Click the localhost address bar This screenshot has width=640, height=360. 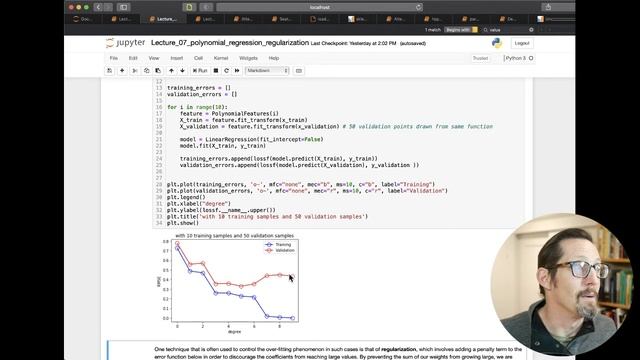pos(320,7)
